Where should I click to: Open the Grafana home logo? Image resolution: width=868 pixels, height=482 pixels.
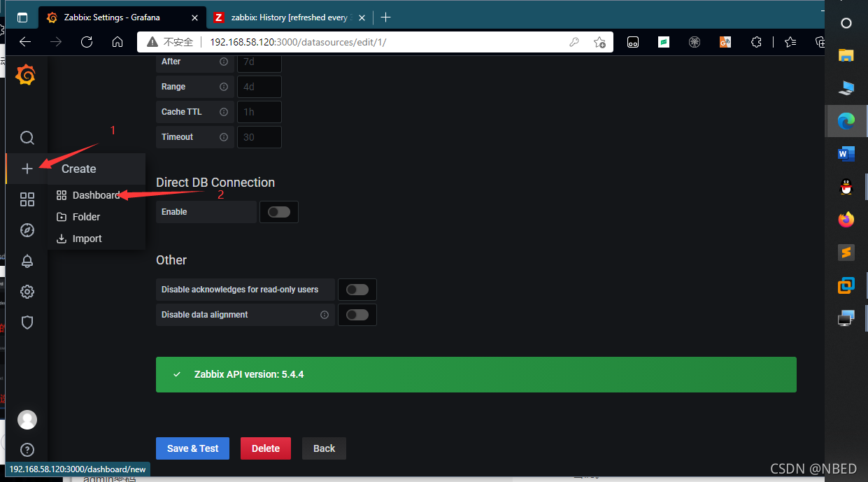(x=26, y=75)
